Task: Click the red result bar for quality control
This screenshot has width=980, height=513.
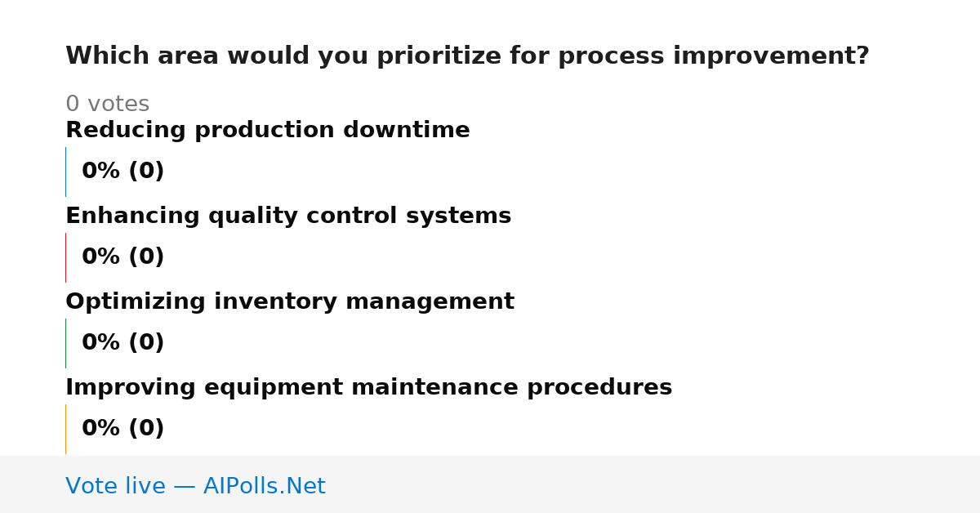Action: tap(66, 257)
